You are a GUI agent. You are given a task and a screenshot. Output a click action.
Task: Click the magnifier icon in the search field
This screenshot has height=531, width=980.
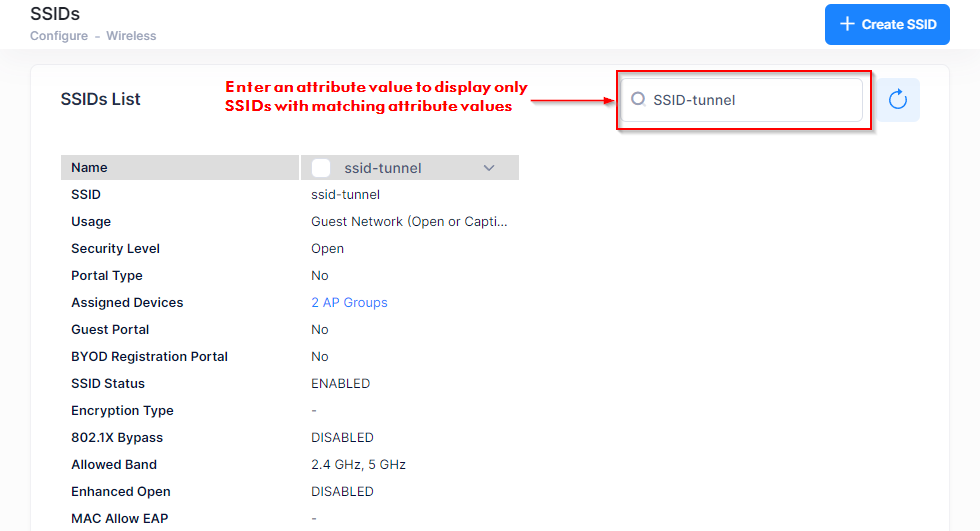(638, 99)
